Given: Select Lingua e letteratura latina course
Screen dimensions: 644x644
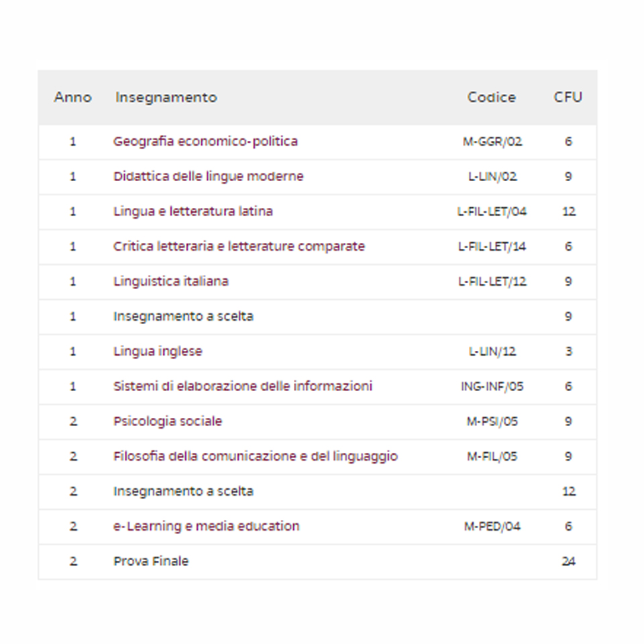Looking at the screenshot, I should (193, 211).
